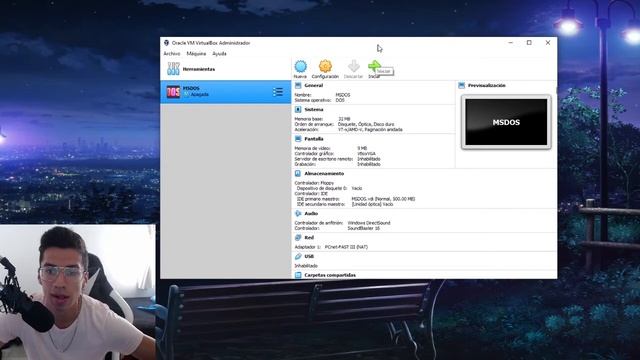Open the Sistema settings heading
Viewport: 640px width, 360px height.
tap(314, 109)
